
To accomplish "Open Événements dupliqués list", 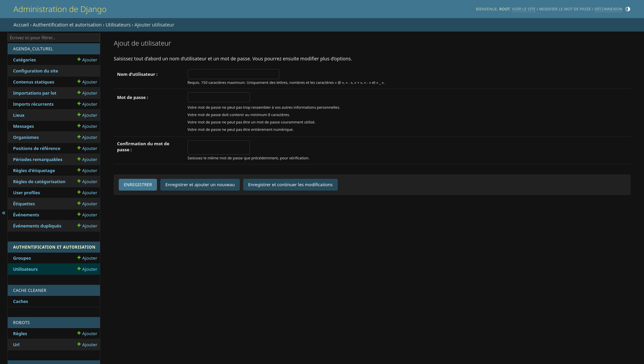I will point(37,226).
